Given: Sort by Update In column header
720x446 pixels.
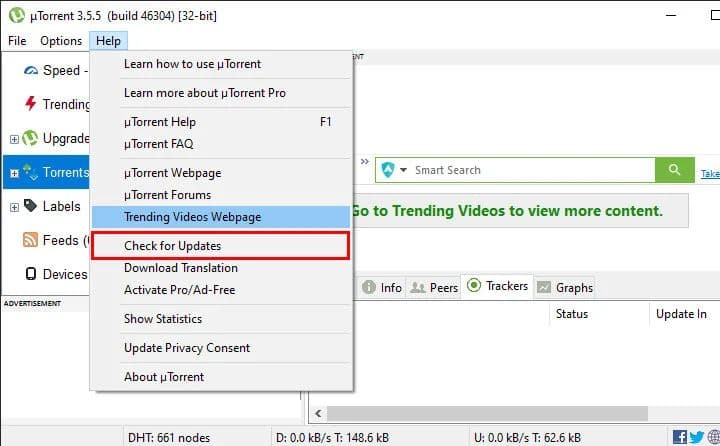Looking at the screenshot, I should (681, 314).
